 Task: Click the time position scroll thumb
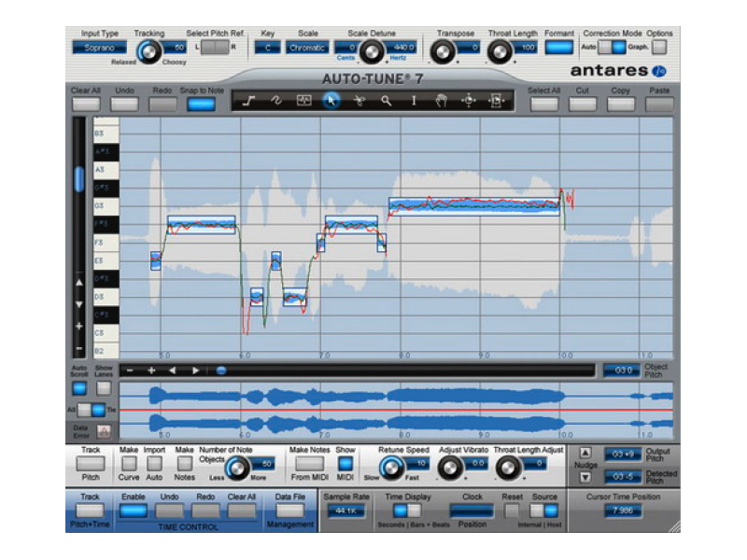(x=221, y=371)
